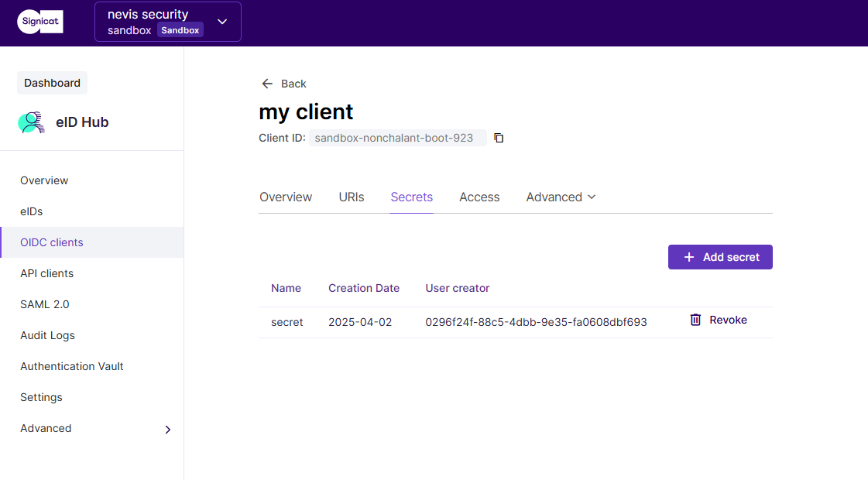
Task: Navigate to Authentication Vault
Action: click(x=71, y=365)
